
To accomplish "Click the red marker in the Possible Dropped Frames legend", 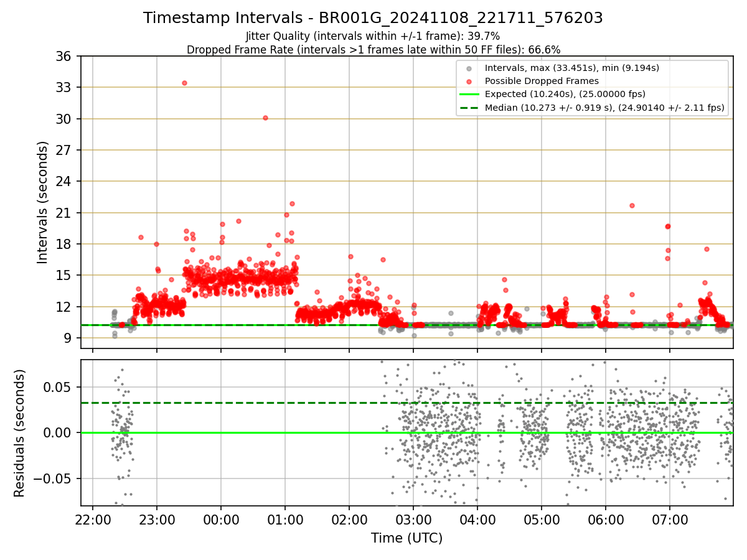I will 469,81.
